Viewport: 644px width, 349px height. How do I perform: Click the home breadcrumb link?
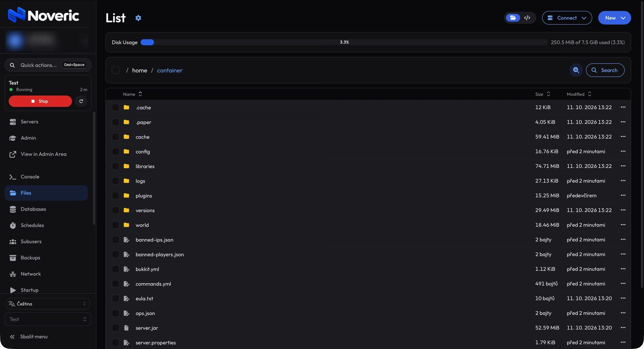coord(140,70)
